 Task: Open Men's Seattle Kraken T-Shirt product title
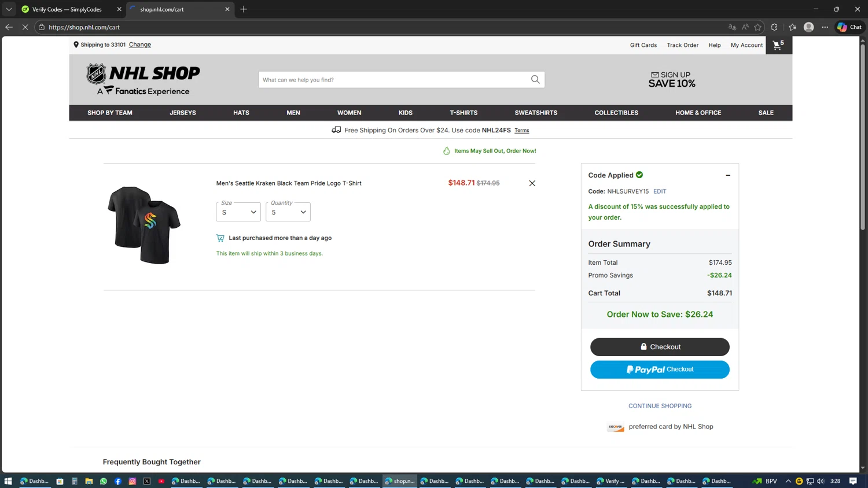click(x=289, y=183)
